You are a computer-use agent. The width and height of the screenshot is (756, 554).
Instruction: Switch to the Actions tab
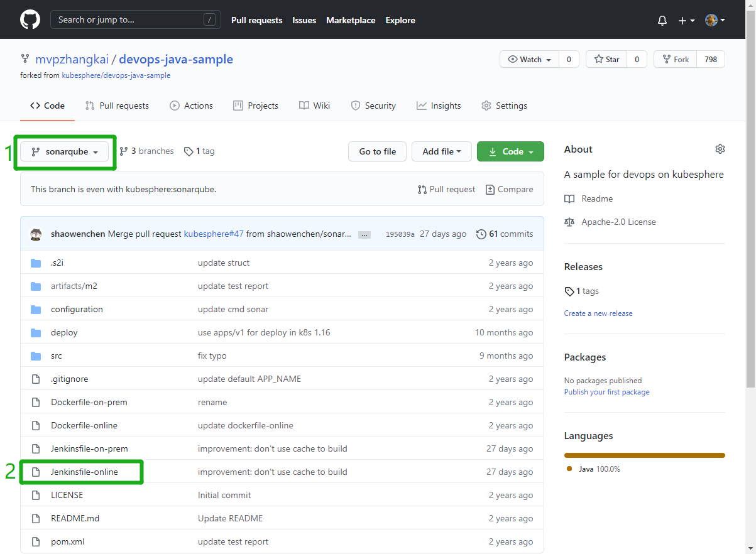coord(192,106)
